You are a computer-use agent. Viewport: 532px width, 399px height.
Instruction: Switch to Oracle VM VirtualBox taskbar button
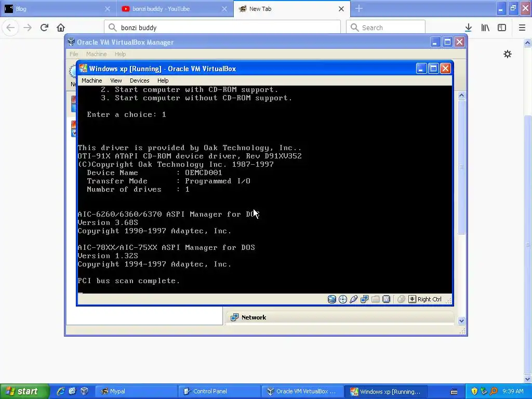click(x=303, y=392)
